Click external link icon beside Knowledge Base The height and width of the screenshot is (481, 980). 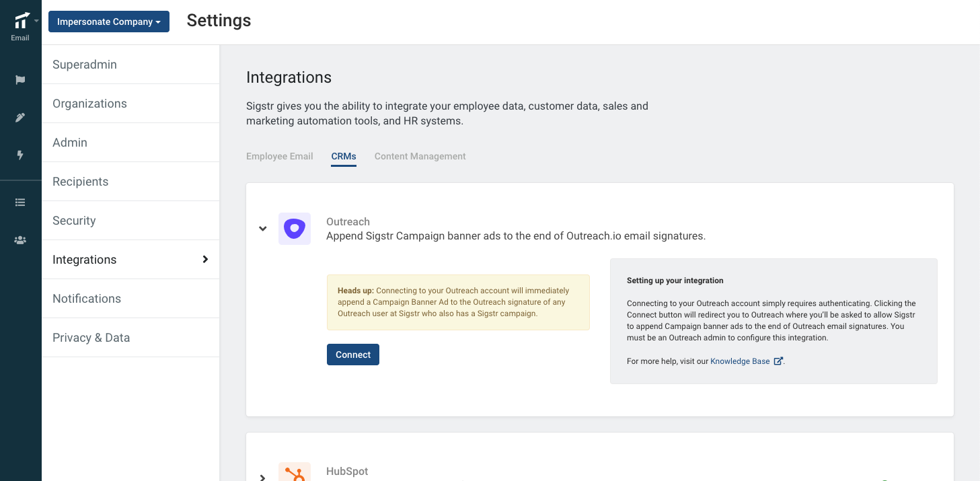(778, 361)
